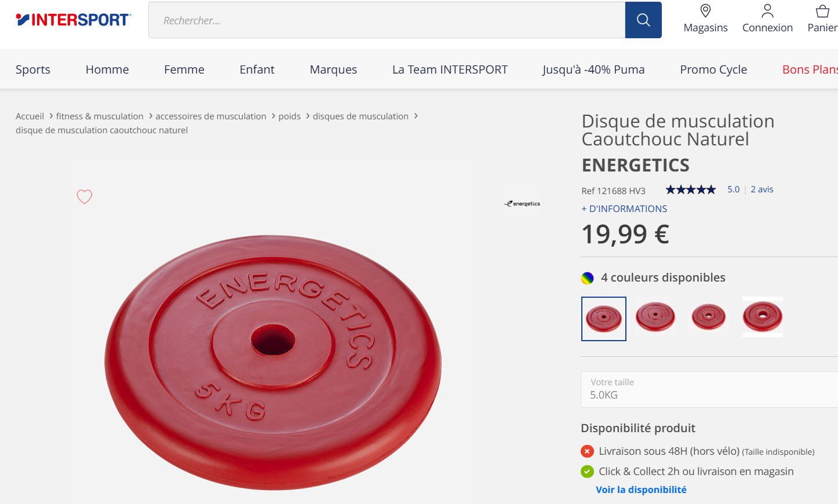Select the second disc color thumbnail
This screenshot has width=838, height=504.
tap(655, 316)
